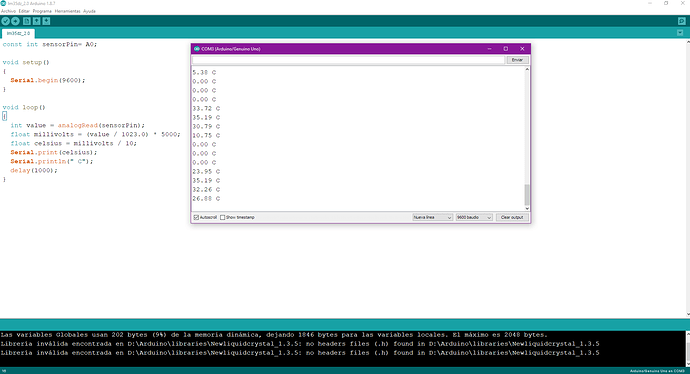Click the float millivolts code line
Viewport: 690px width, 374px height.
pyautogui.click(x=95, y=134)
